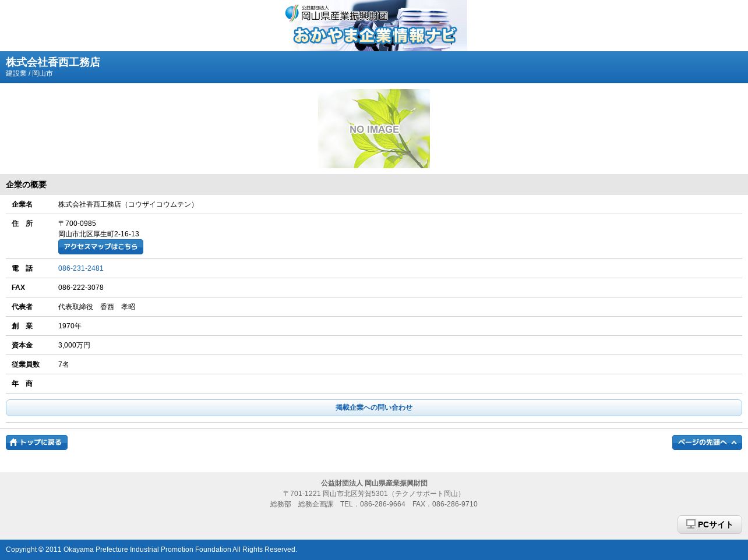Select the 企業名 row label
This screenshot has height=560, width=748.
point(22,204)
